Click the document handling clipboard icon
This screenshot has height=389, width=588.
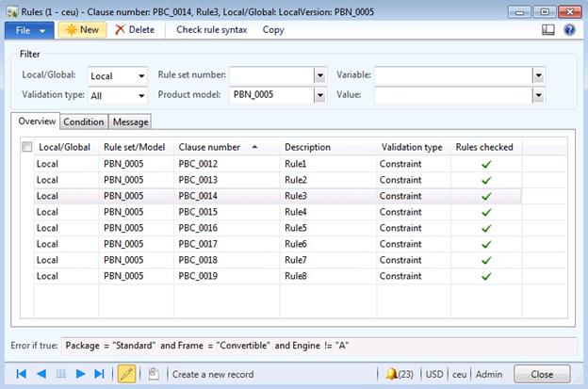point(154,374)
